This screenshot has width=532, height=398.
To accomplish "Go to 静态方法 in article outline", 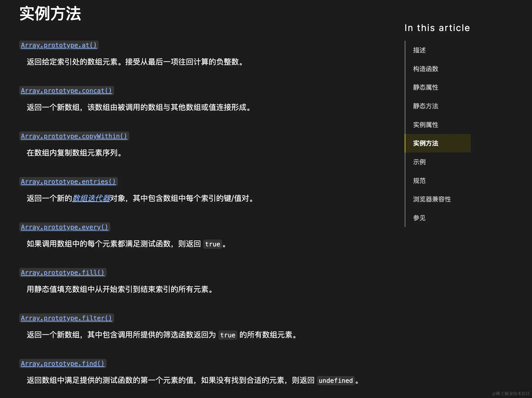I will click(425, 106).
